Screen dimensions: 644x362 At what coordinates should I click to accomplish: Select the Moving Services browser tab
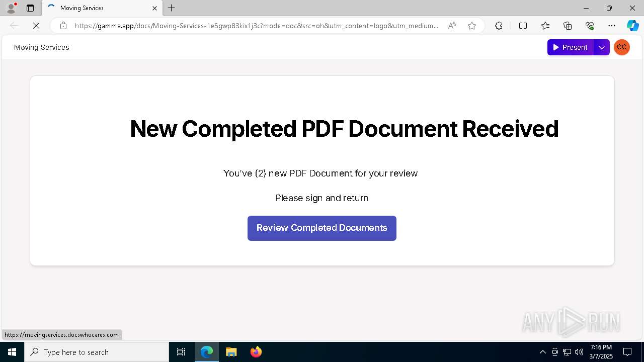click(x=102, y=8)
